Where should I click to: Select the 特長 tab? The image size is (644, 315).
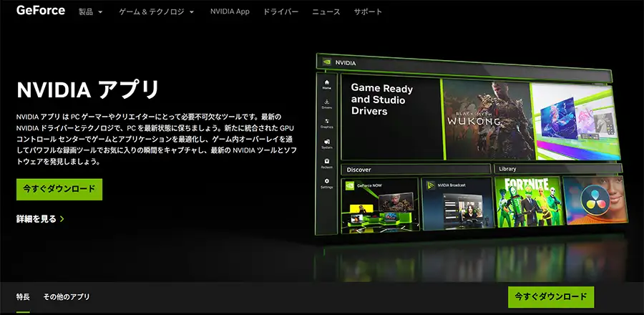[23, 296]
